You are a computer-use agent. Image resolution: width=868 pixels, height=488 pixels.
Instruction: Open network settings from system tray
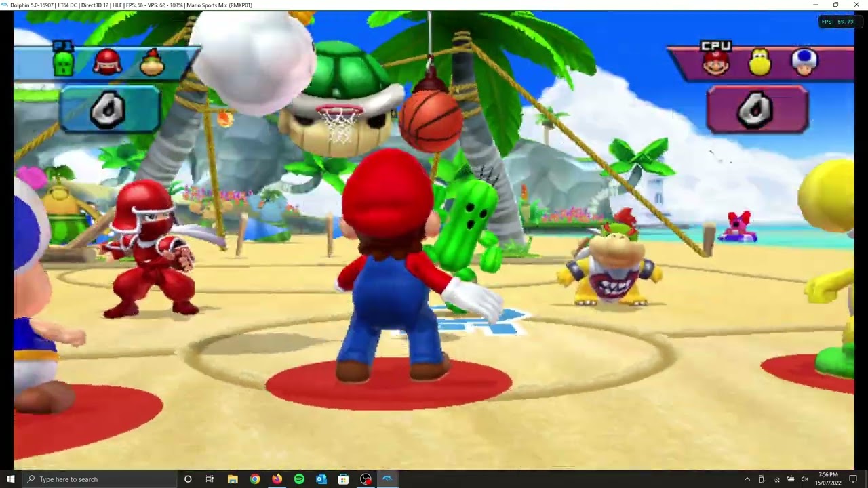[x=776, y=479]
